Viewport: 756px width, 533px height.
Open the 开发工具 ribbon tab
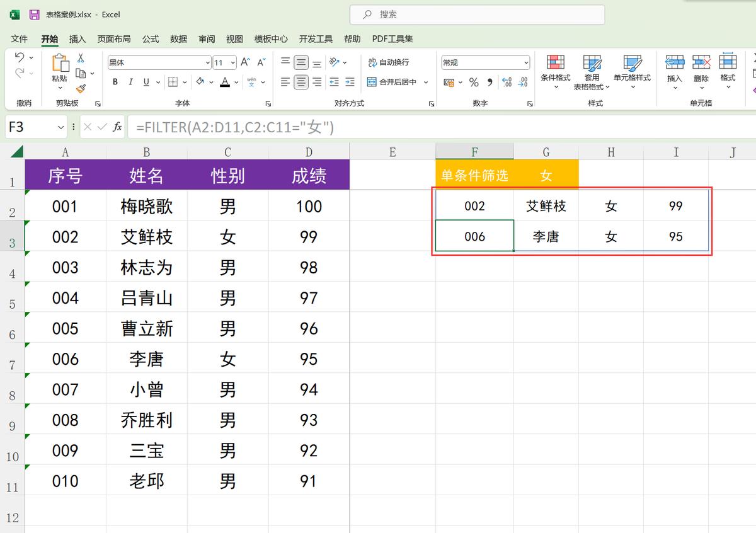tap(316, 39)
